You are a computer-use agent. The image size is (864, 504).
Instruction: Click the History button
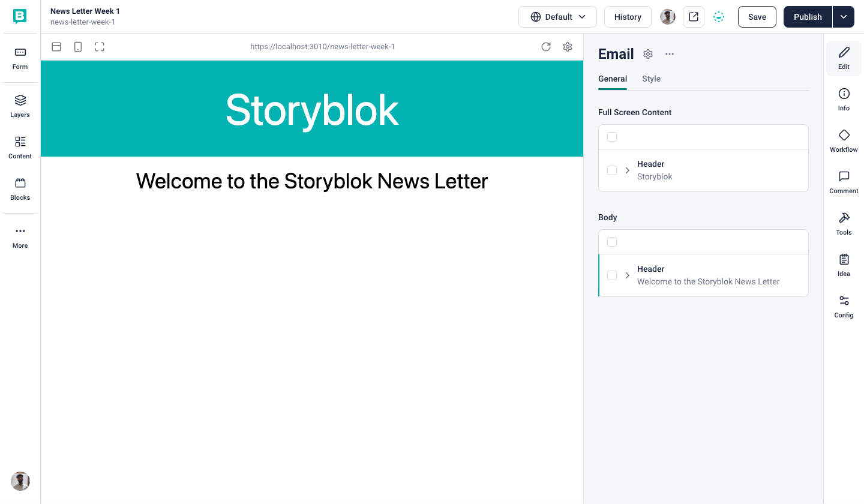pyautogui.click(x=628, y=17)
